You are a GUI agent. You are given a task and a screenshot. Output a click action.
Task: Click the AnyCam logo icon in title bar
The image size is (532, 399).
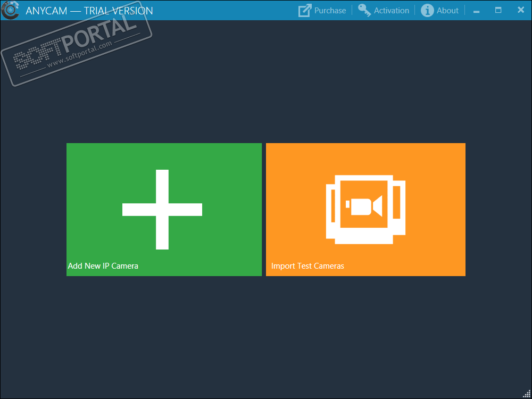(x=10, y=10)
